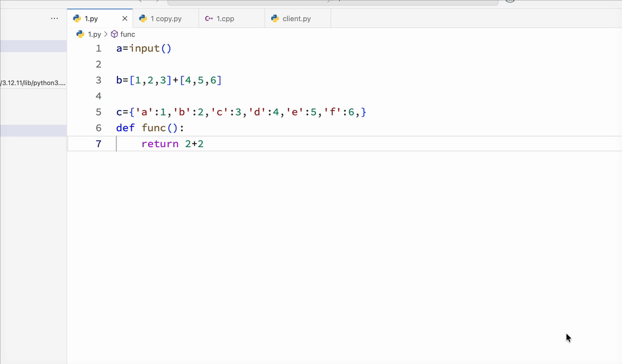Click the return keyword on line 7

click(160, 144)
